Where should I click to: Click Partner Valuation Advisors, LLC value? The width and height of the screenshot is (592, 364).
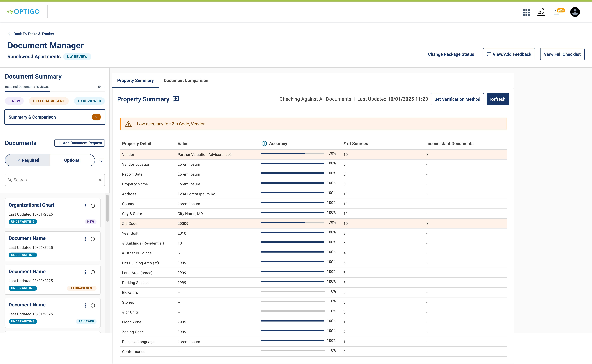[205, 155]
